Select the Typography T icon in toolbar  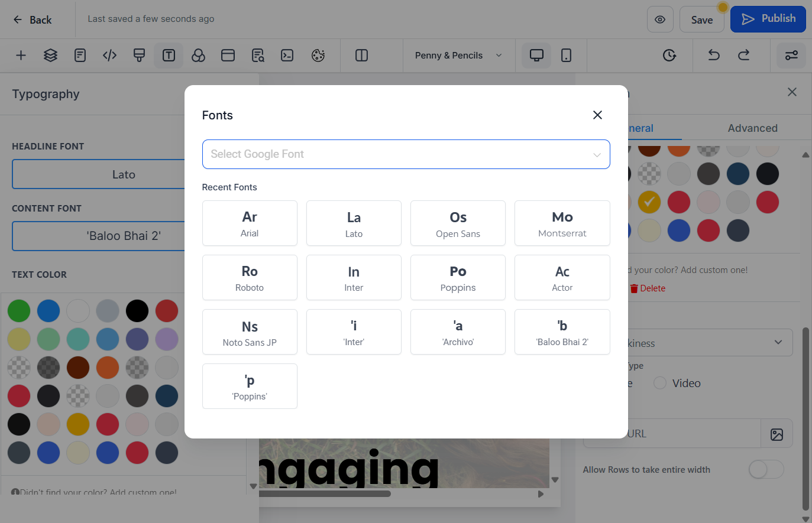(x=169, y=56)
